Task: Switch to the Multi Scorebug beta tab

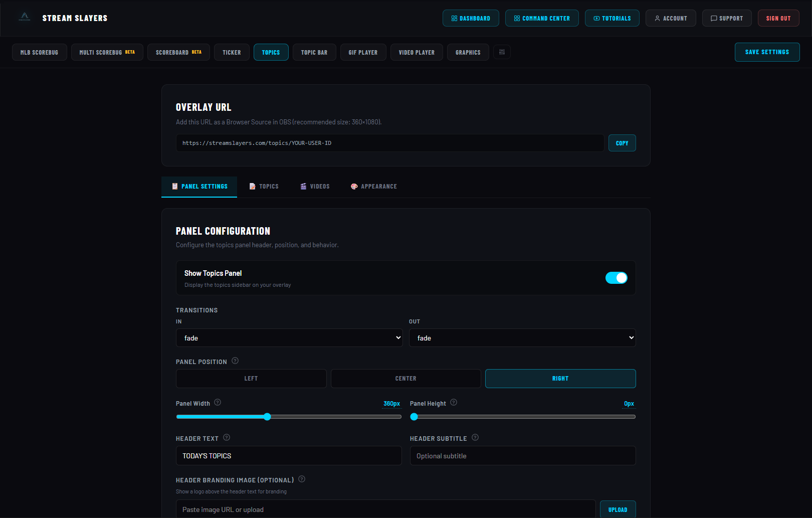Action: [x=107, y=52]
